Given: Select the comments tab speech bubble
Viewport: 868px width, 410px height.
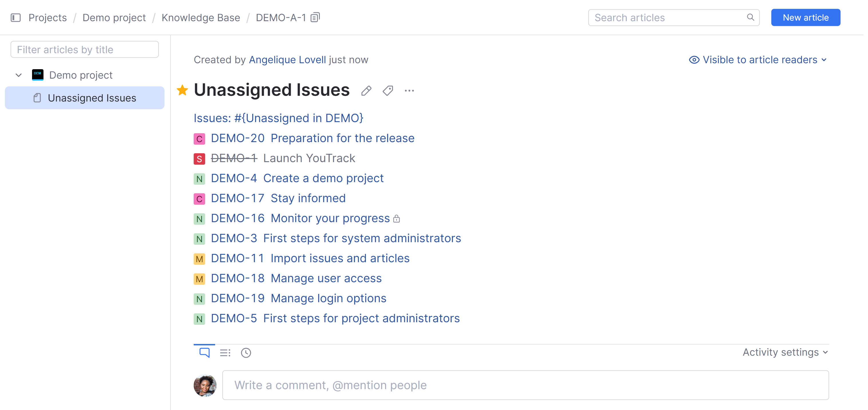Looking at the screenshot, I should click(x=204, y=353).
